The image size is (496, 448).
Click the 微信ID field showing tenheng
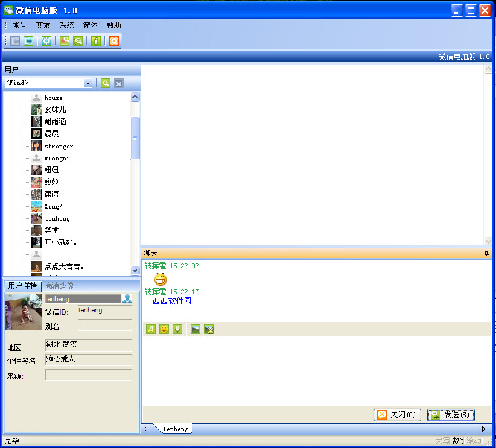pos(105,311)
